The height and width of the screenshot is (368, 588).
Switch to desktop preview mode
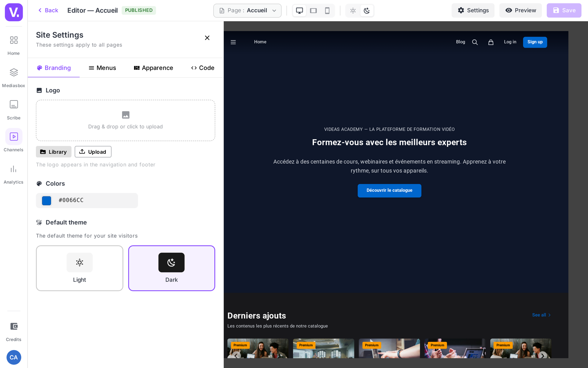(x=300, y=11)
